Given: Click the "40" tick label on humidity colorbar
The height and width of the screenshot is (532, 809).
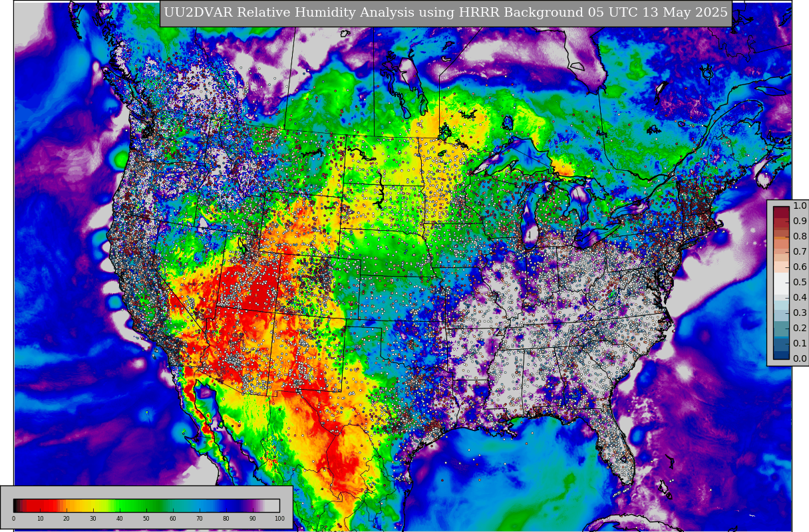Looking at the screenshot, I should pos(120,519).
